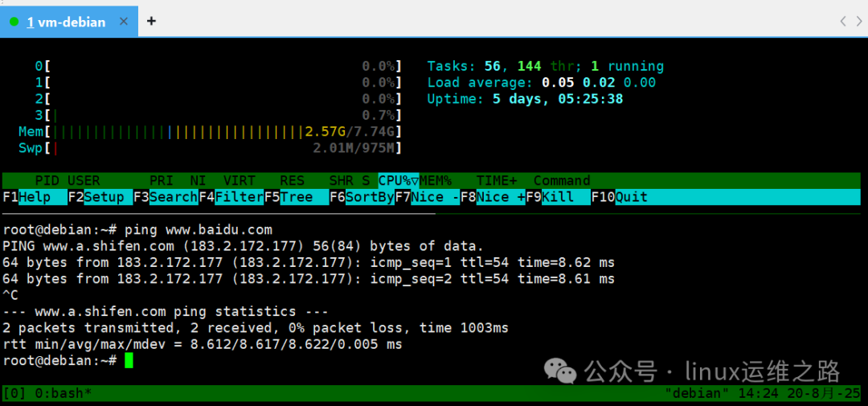
Task: Sort by PID column header
Action: pyautogui.click(x=47, y=181)
